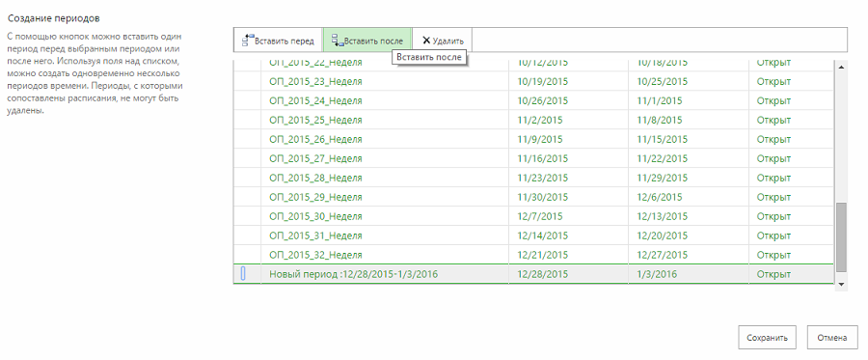Click Открыт status in ОП_2015_23_Неделя row
868x360 pixels.
pyautogui.click(x=773, y=81)
